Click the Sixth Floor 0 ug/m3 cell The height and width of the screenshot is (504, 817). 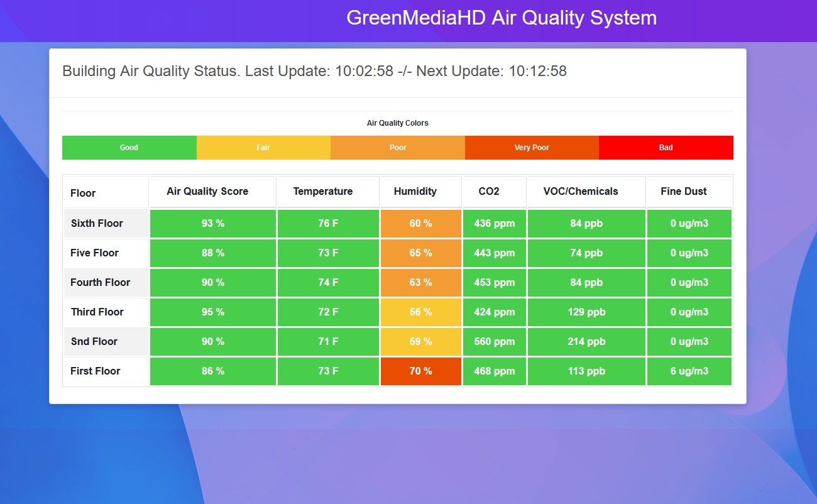pyautogui.click(x=689, y=224)
